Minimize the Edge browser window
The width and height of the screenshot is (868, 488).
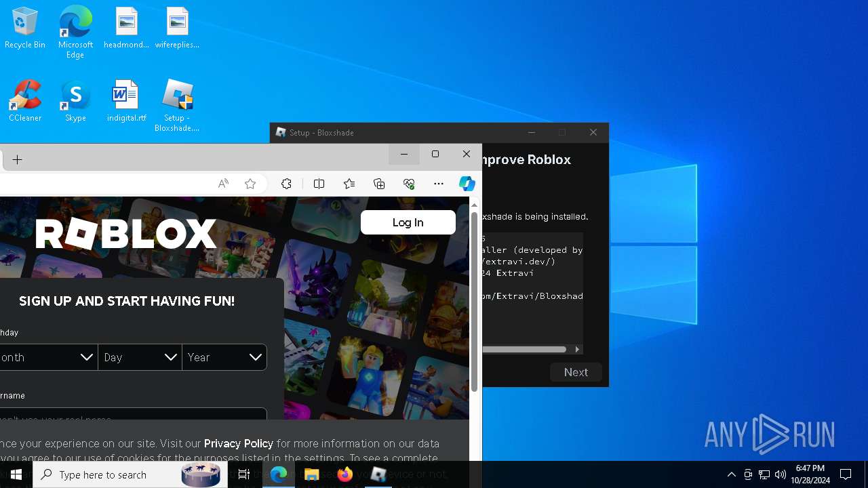(x=404, y=155)
